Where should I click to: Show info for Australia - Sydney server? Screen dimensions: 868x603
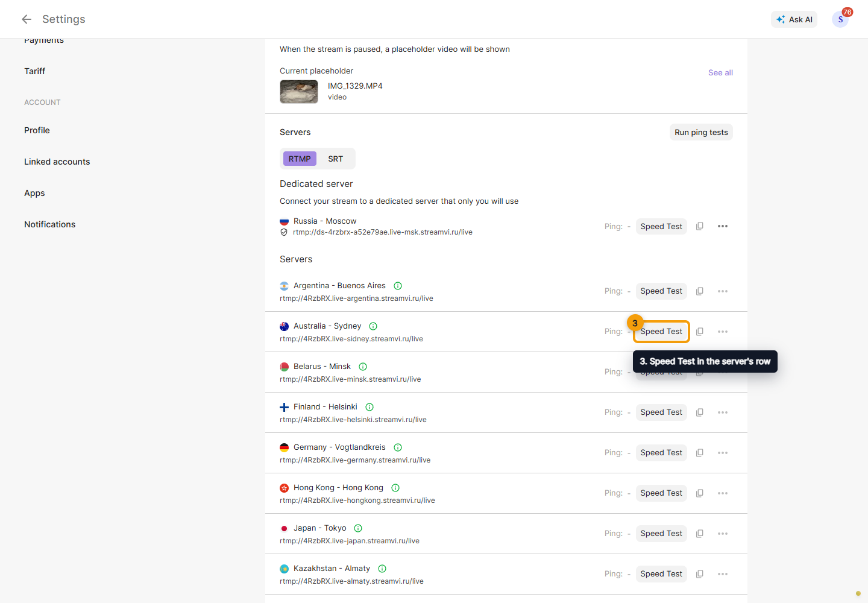pos(373,326)
